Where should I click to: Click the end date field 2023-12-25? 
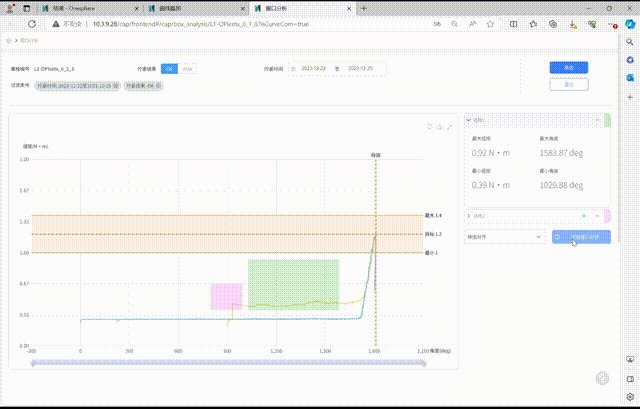pos(360,69)
